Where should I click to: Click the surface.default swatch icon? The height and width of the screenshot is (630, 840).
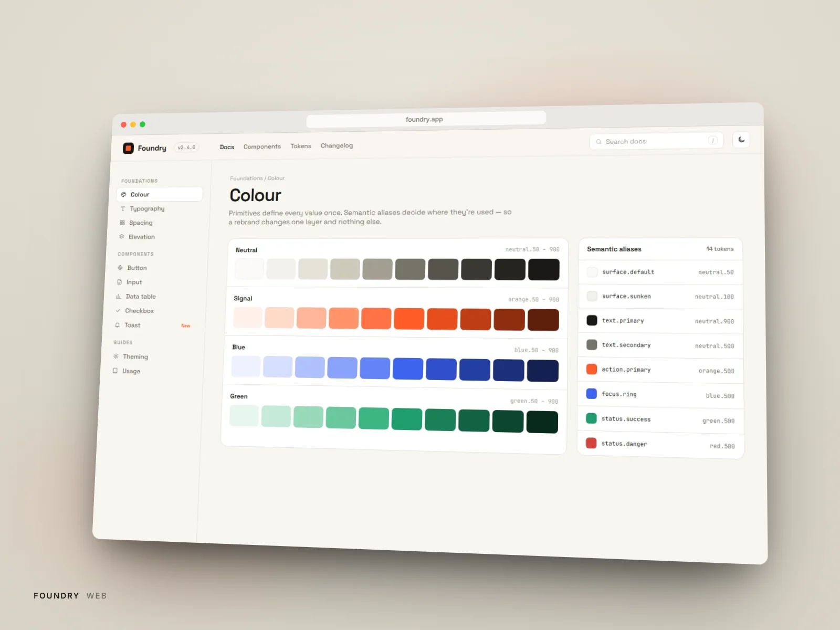[x=592, y=272]
